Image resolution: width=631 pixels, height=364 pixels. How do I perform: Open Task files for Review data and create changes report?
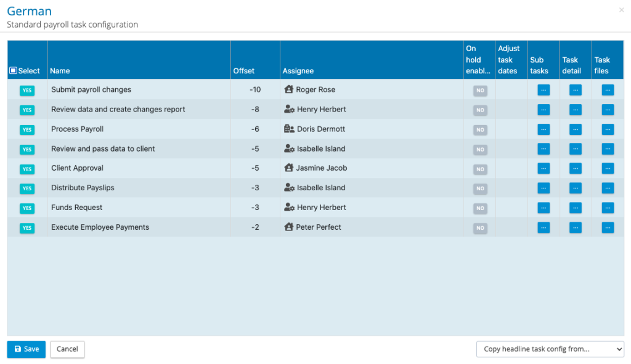pos(608,110)
